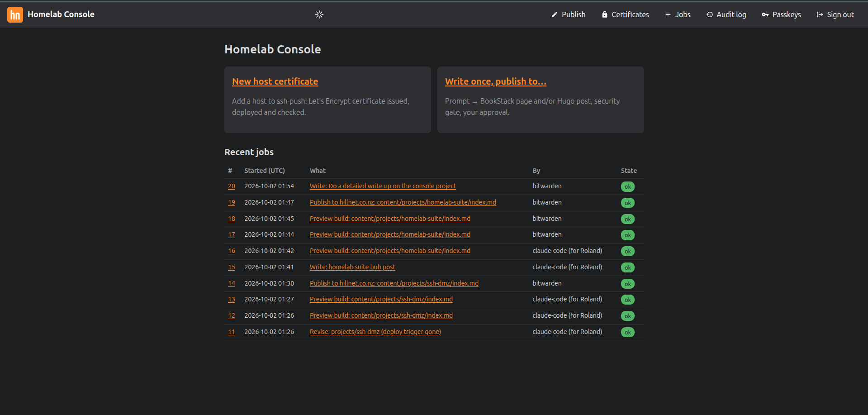Open the Audit log page

coord(726,14)
